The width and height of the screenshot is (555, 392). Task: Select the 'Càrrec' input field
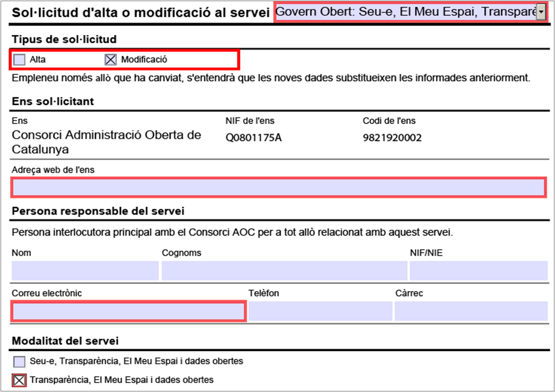click(471, 311)
